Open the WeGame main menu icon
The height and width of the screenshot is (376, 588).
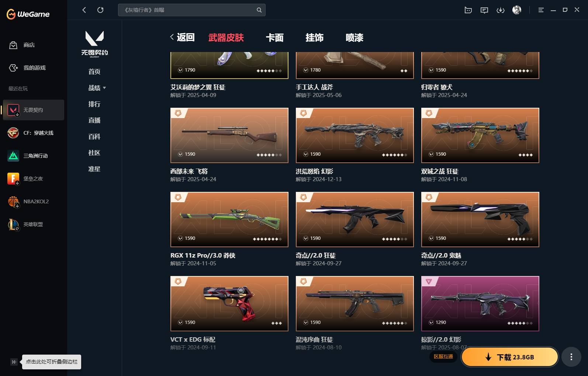click(x=541, y=10)
